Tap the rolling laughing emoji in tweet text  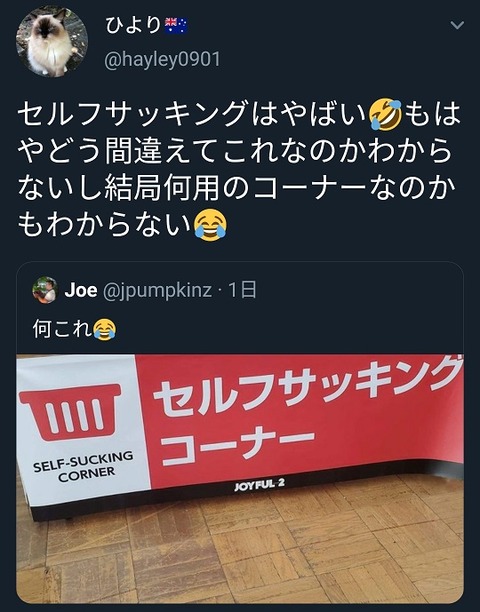386,115
